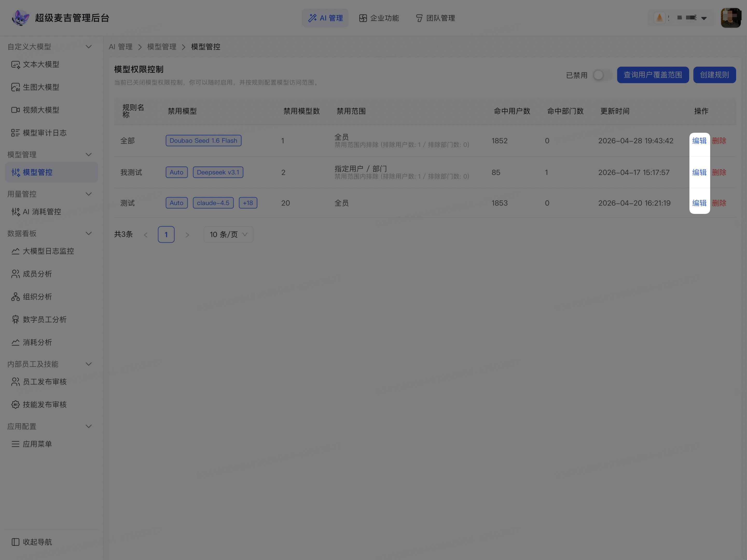Collapse the 自定义大模型 sidebar section
Image resolution: width=747 pixels, height=560 pixels.
(x=89, y=47)
